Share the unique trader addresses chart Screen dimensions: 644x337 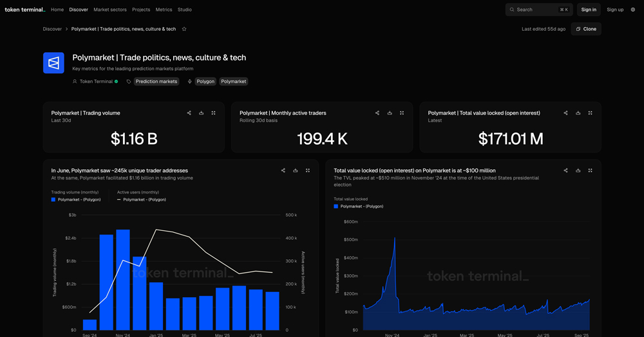click(283, 170)
